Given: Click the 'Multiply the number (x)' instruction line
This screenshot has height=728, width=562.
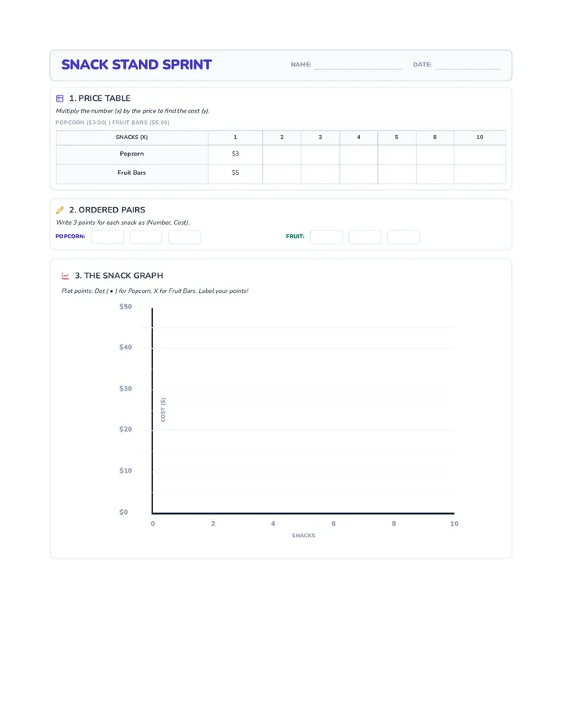Looking at the screenshot, I should pyautogui.click(x=133, y=111).
